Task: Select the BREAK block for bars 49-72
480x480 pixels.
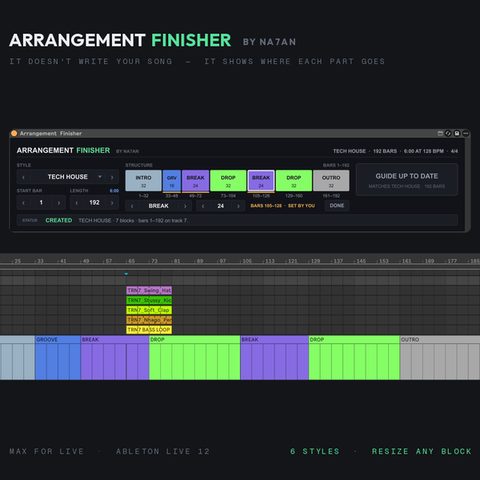Action: point(195,181)
